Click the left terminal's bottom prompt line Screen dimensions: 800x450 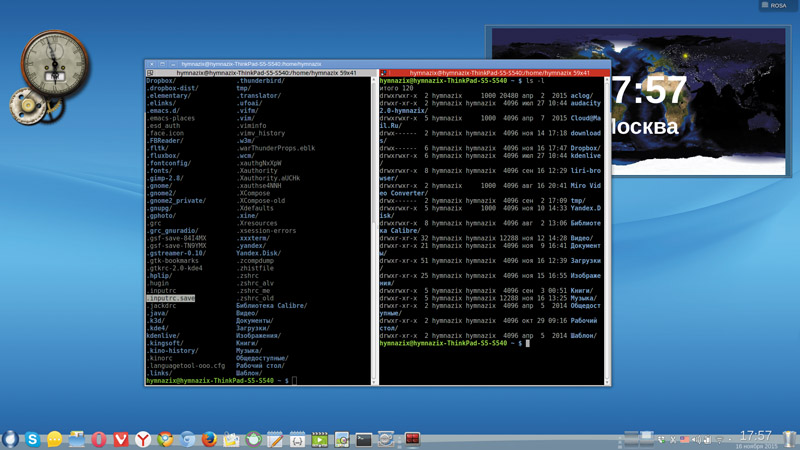point(221,381)
